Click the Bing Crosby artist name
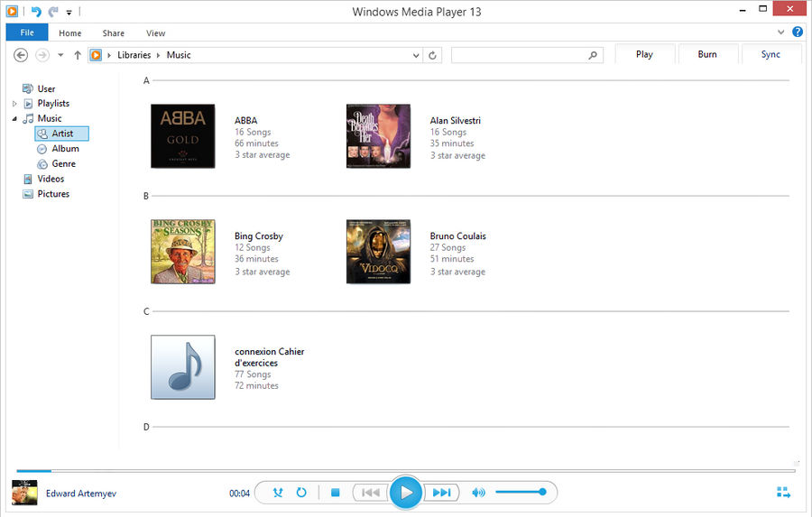This screenshot has width=812, height=517. 259,236
